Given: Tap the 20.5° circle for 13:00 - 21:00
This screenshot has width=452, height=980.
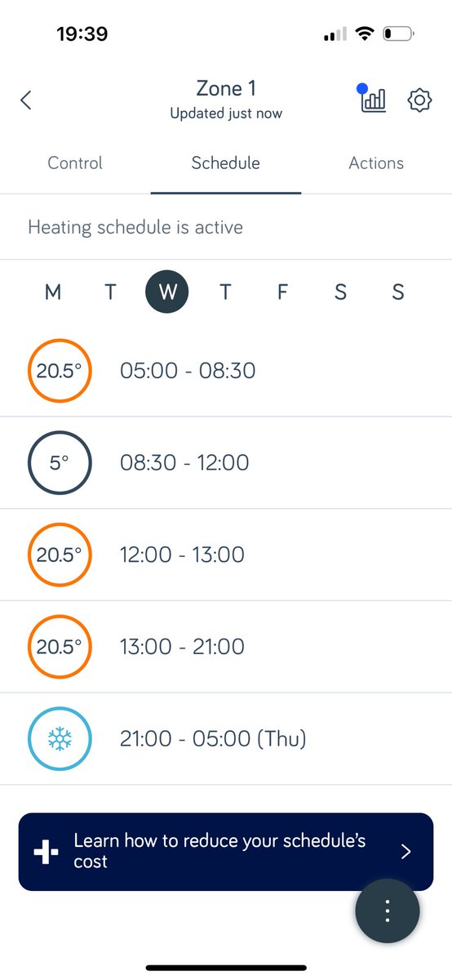Looking at the screenshot, I should click(60, 648).
